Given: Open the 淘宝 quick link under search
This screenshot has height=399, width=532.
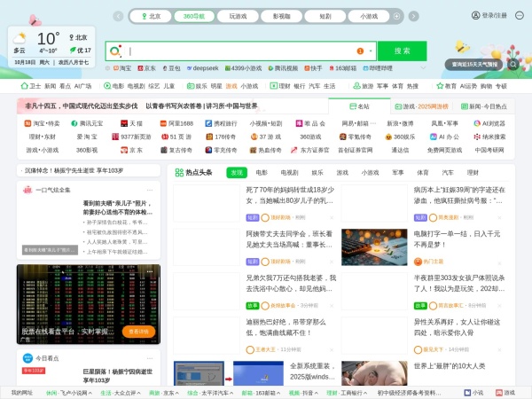Looking at the screenshot, I should click(x=122, y=68).
